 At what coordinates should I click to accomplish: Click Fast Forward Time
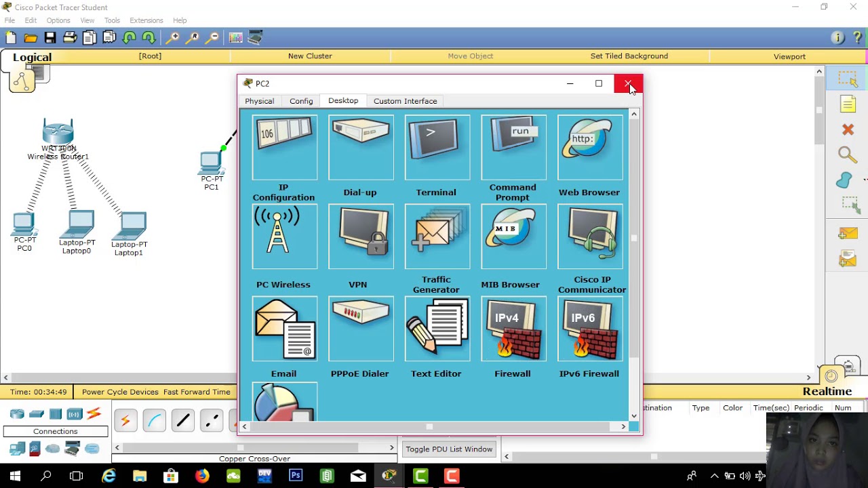point(197,392)
